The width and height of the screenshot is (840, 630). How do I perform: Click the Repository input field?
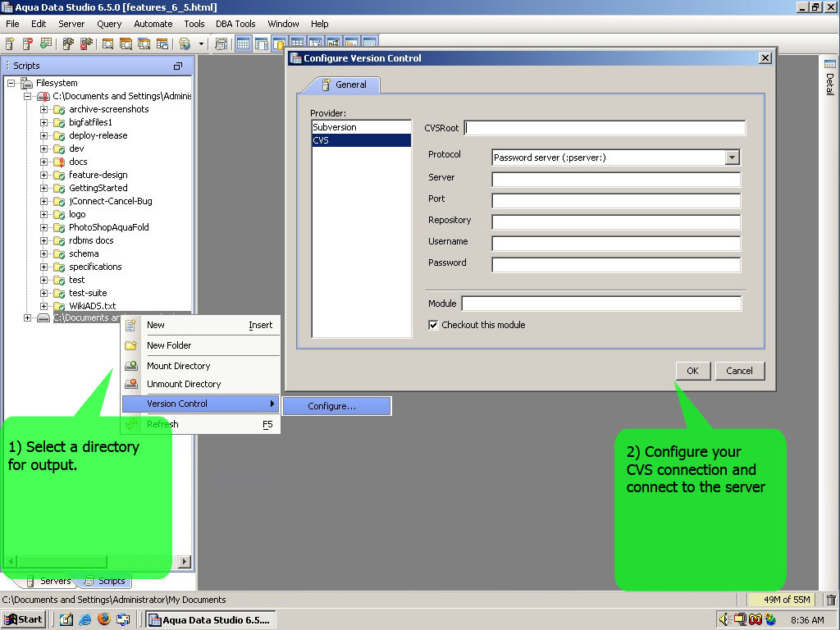click(616, 222)
